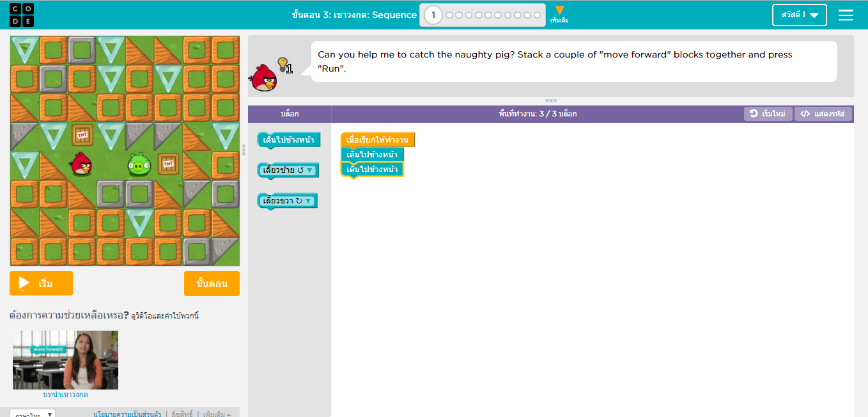Click the red Angry Bird instruction avatar
The image size is (868, 417).
263,78
